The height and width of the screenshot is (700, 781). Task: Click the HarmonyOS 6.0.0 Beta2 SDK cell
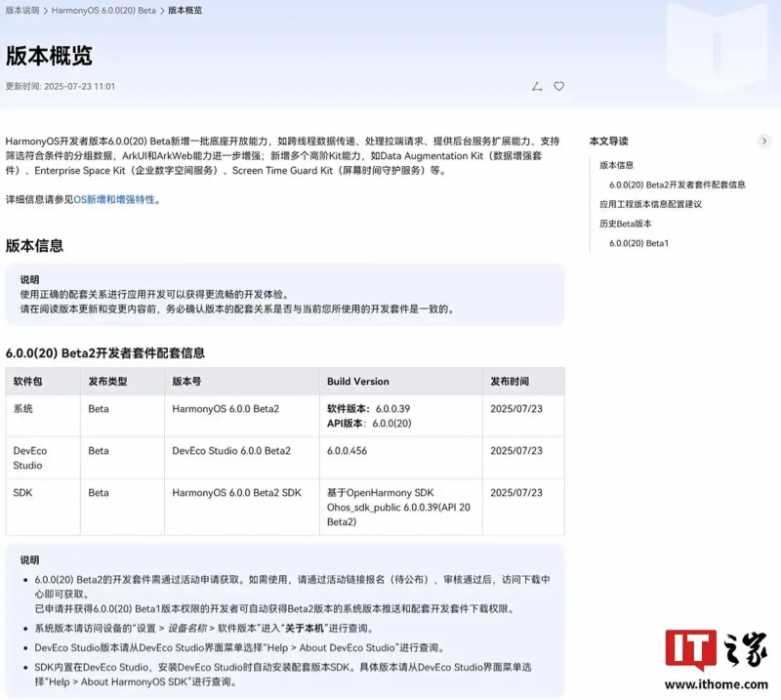tap(236, 493)
